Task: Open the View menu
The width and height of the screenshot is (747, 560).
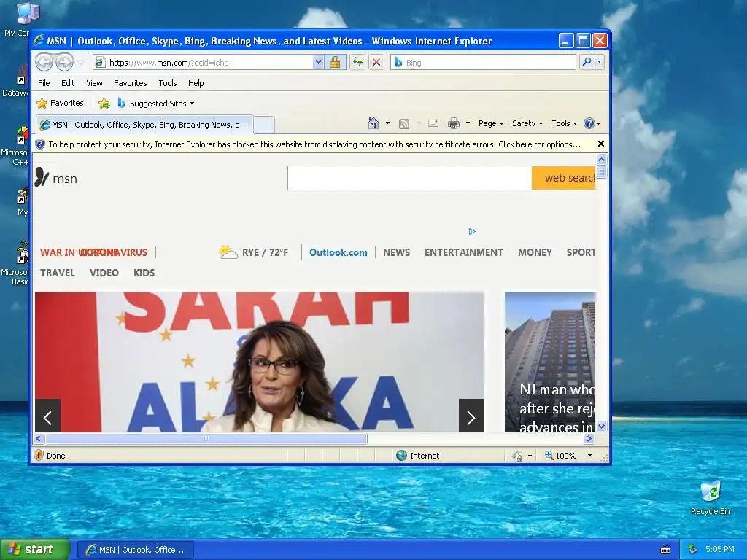Action: click(94, 83)
